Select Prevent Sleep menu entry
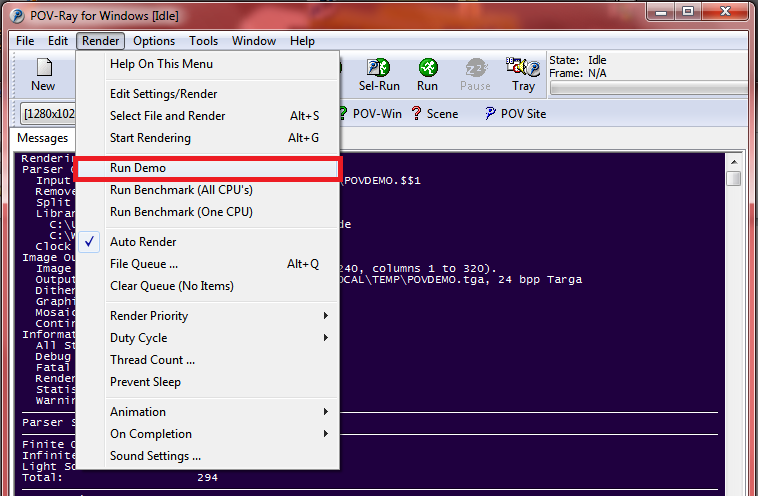Screen dimensions: 758x496 [208, 382]
